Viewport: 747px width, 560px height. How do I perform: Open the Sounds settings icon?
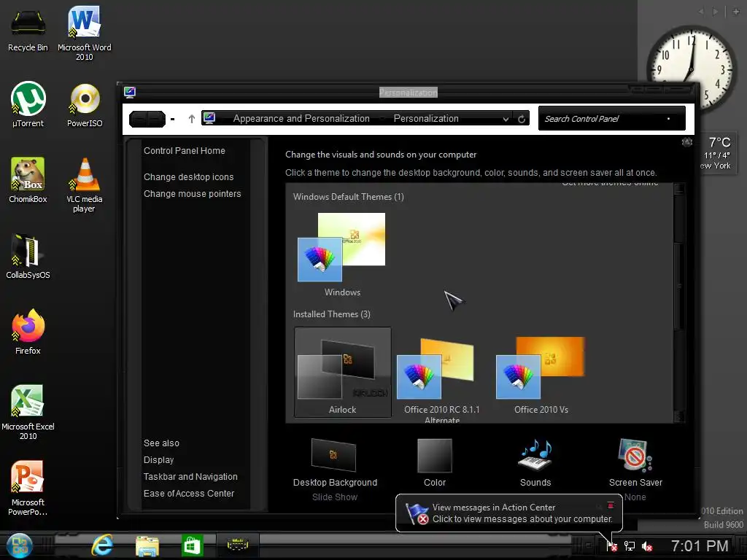535,455
